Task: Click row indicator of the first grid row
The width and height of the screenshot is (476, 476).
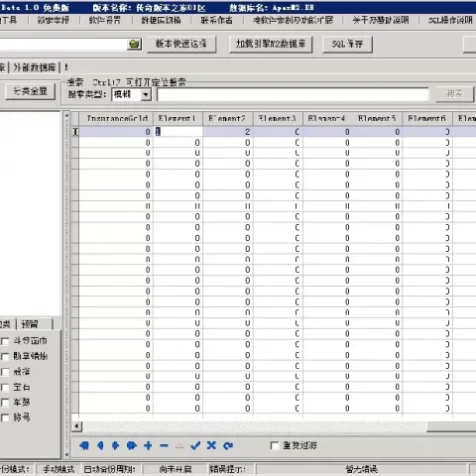Action: (x=75, y=132)
